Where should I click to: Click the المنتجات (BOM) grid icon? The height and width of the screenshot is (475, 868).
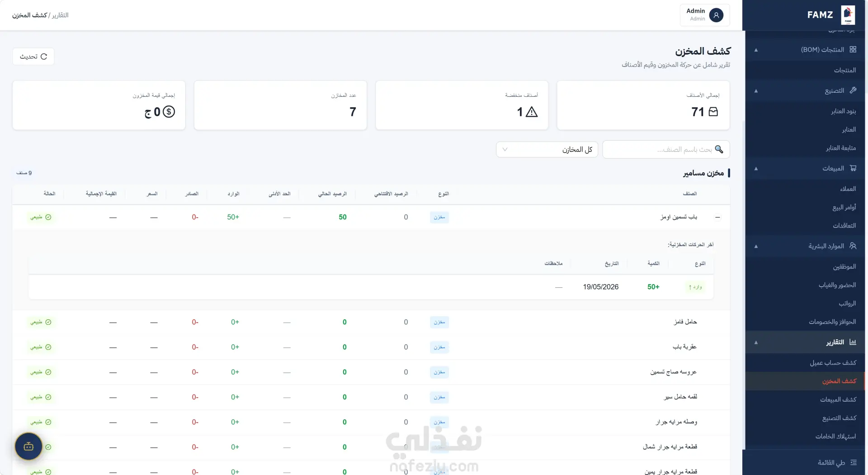pos(853,49)
